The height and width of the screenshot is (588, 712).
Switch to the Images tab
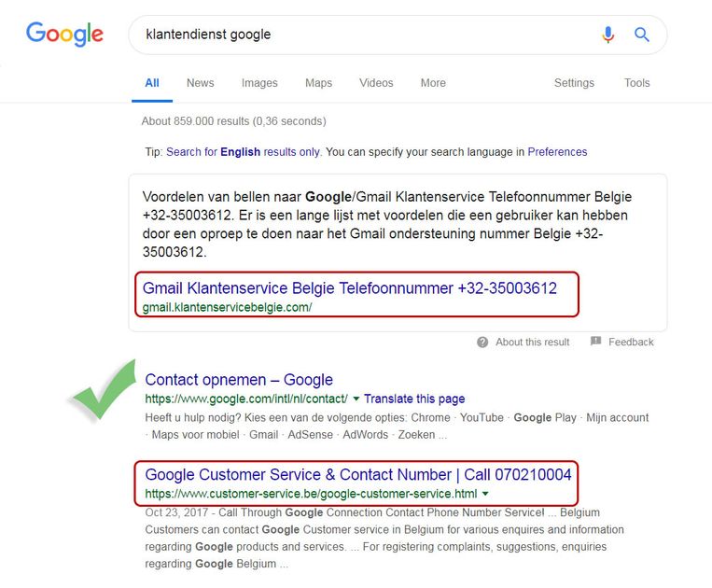259,83
